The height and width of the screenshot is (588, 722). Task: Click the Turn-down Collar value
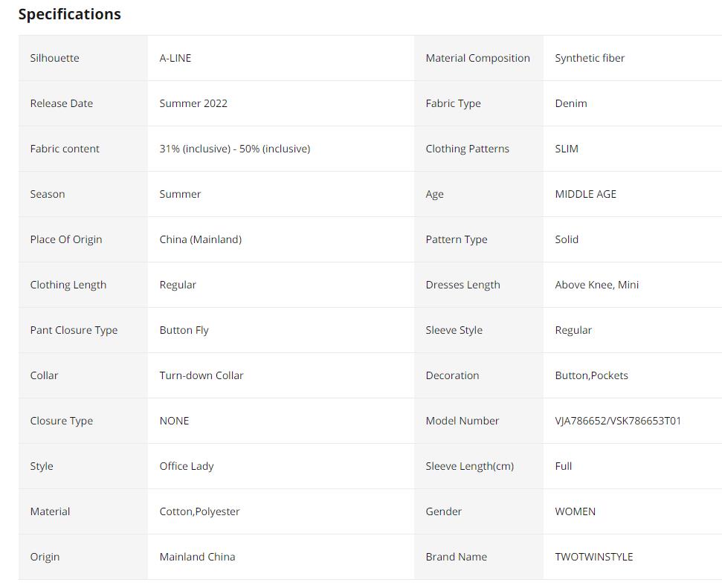[201, 375]
